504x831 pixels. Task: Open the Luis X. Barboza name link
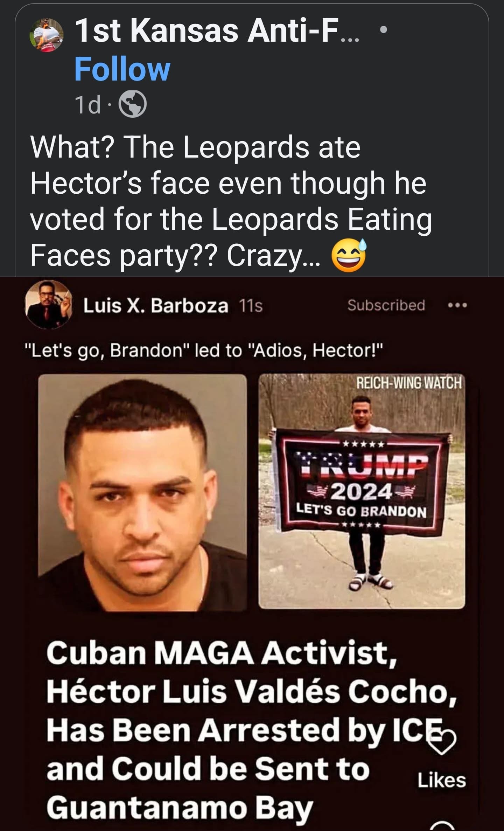(x=156, y=306)
